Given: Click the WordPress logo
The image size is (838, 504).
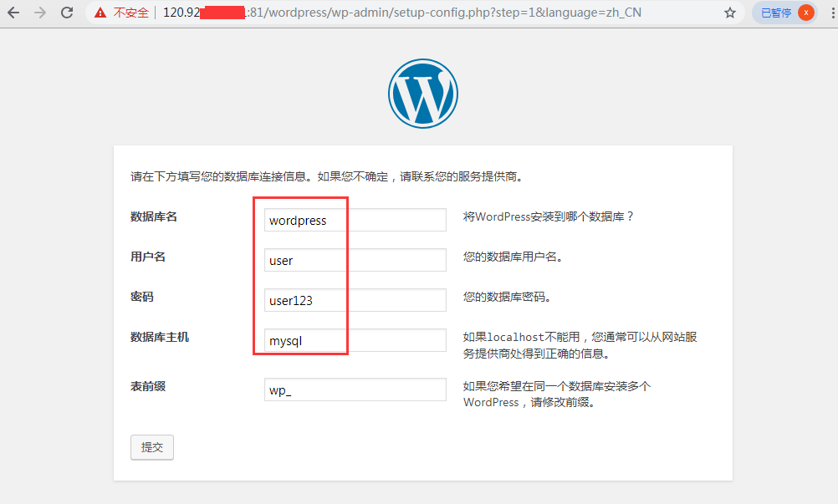Looking at the screenshot, I should point(422,94).
